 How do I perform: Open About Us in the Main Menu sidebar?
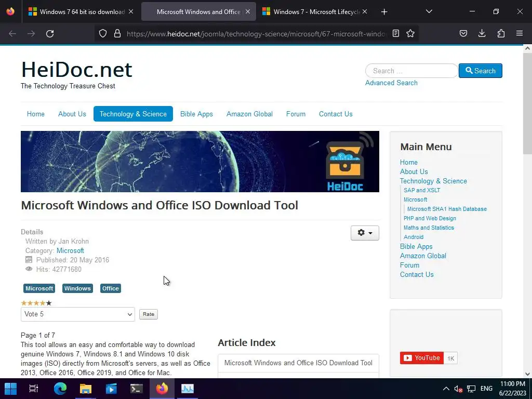414,171
